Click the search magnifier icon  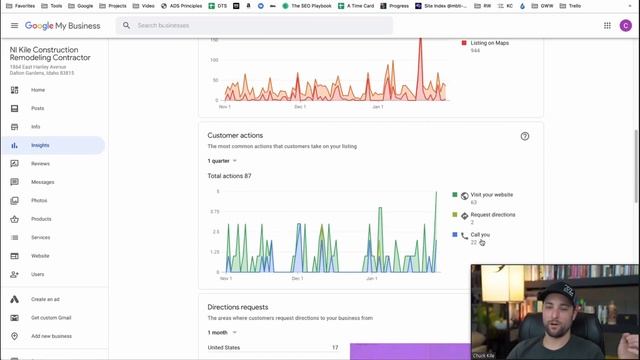point(127,25)
